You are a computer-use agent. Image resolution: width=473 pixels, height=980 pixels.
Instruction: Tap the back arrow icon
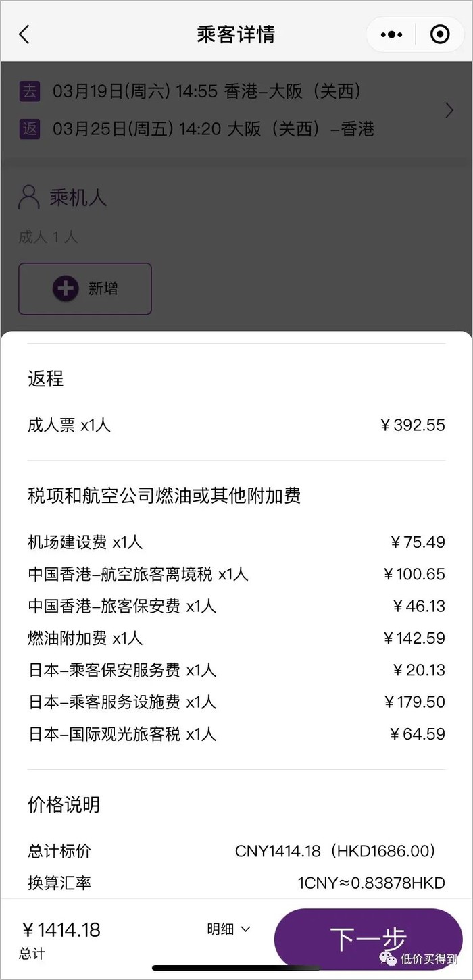(x=24, y=34)
